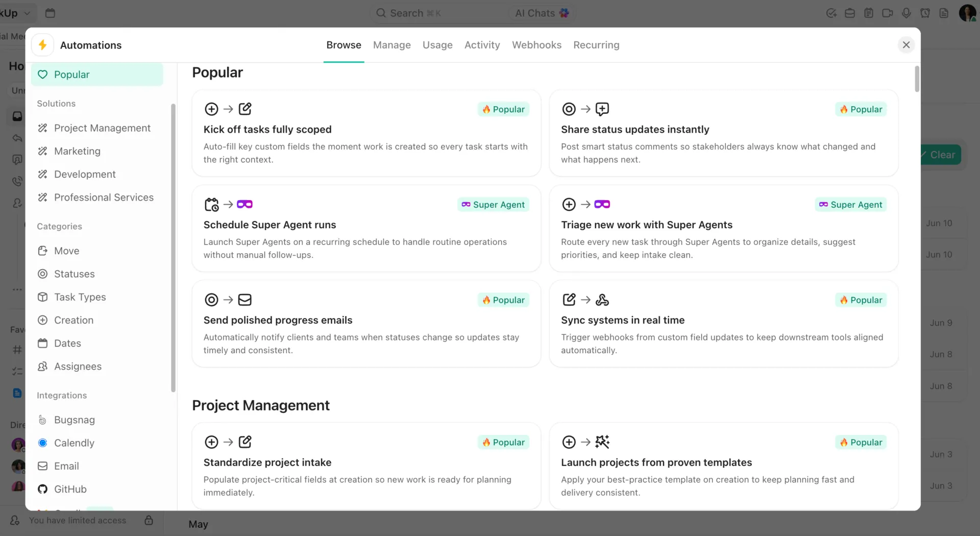This screenshot has height=536, width=980.
Task: Click the lock icon beside limited access notice
Action: click(x=149, y=520)
